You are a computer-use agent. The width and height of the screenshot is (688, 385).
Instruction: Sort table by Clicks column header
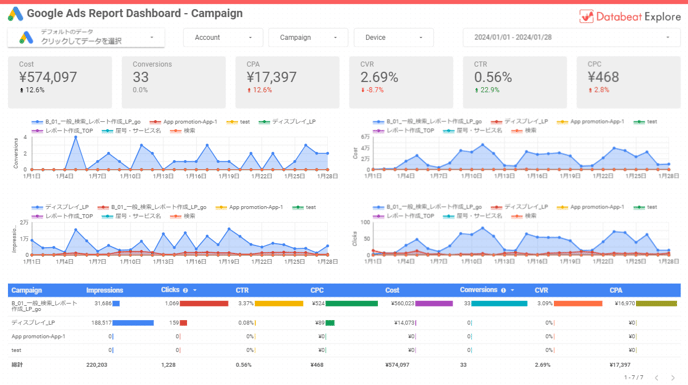[x=170, y=290]
